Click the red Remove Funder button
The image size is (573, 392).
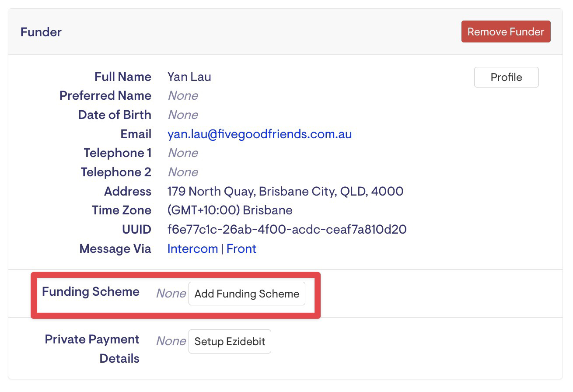[506, 31]
